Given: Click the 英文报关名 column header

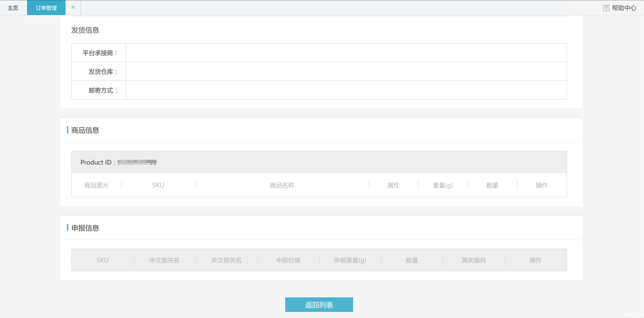Looking at the screenshot, I should (x=226, y=260).
